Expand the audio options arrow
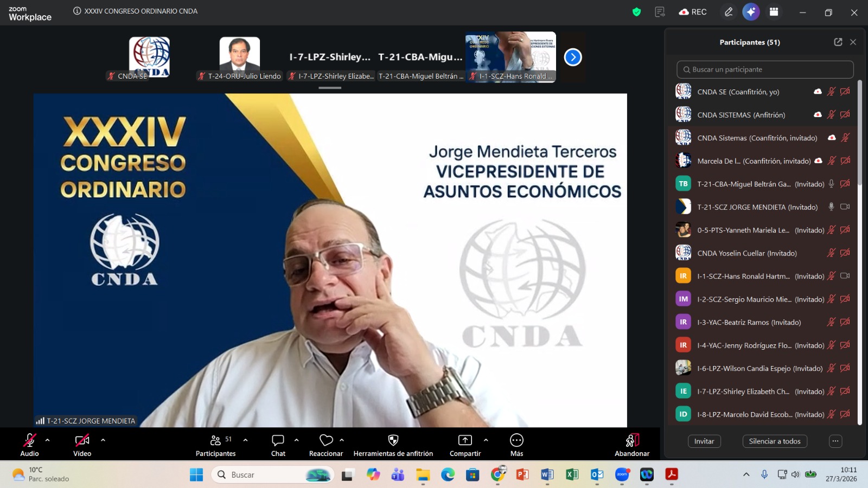This screenshot has height=488, width=868. [48, 440]
